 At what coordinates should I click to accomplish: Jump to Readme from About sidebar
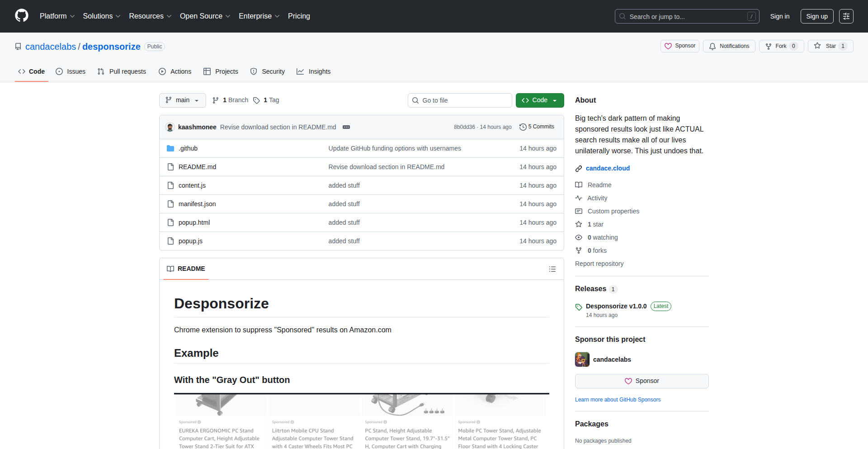coord(594,185)
